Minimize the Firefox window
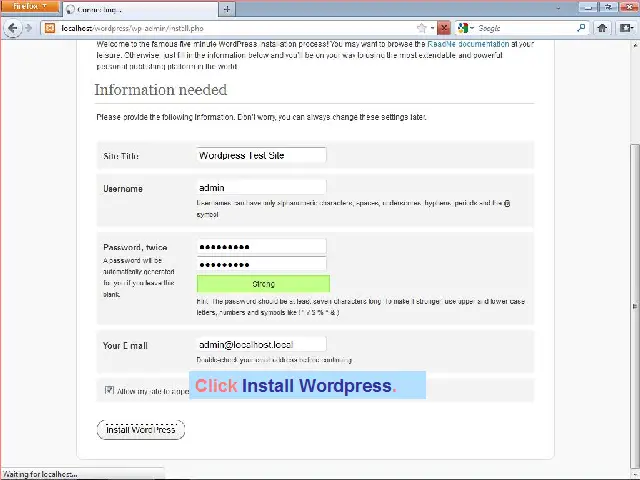This screenshot has height=480, width=640. coord(588,7)
